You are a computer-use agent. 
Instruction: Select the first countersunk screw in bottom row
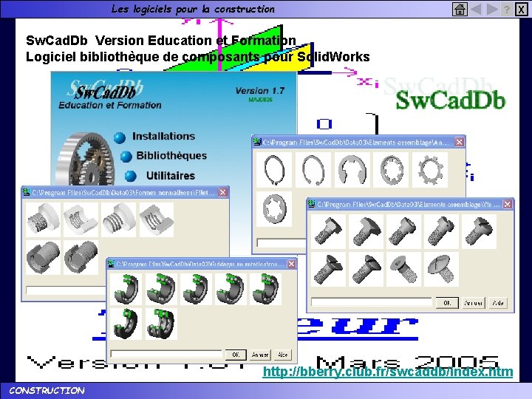coord(328,270)
